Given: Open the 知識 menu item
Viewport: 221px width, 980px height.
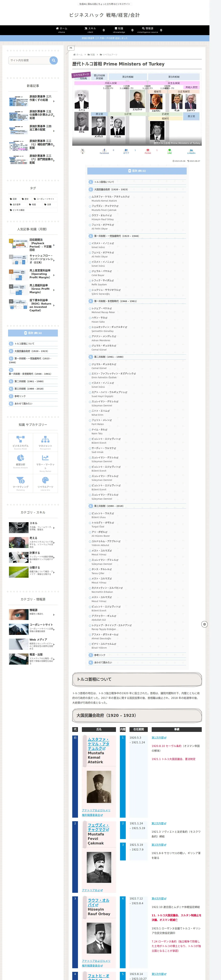Looking at the screenshot, I should click(x=119, y=30).
